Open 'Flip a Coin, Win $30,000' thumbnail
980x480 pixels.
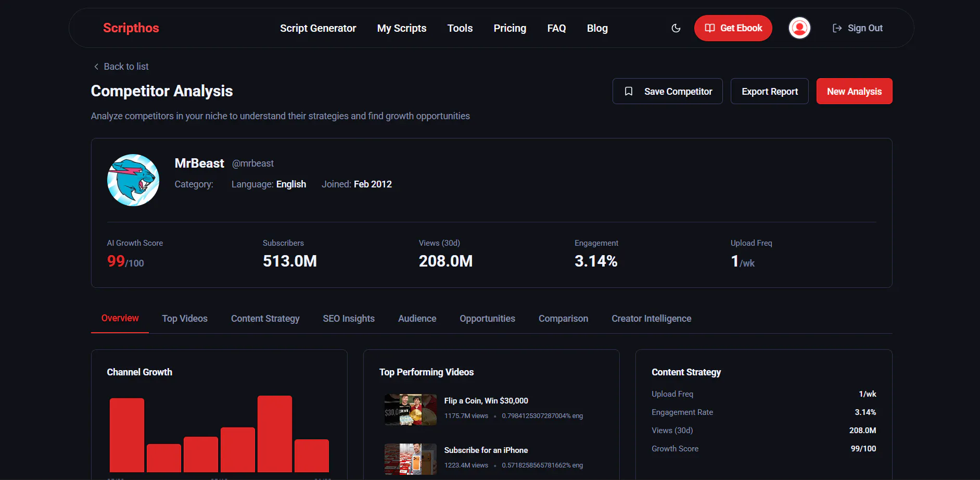pos(411,410)
